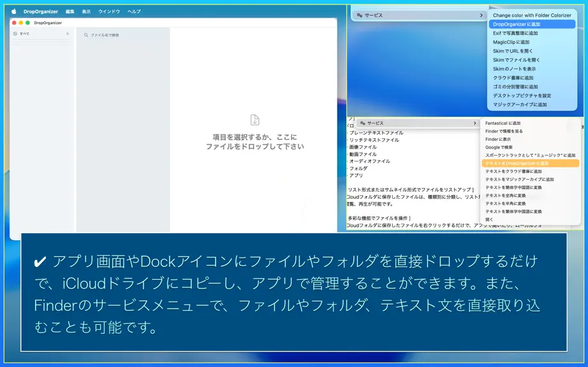Click the magnifier icon in search field
Viewport: 588px width, 367px height.
(86, 35)
